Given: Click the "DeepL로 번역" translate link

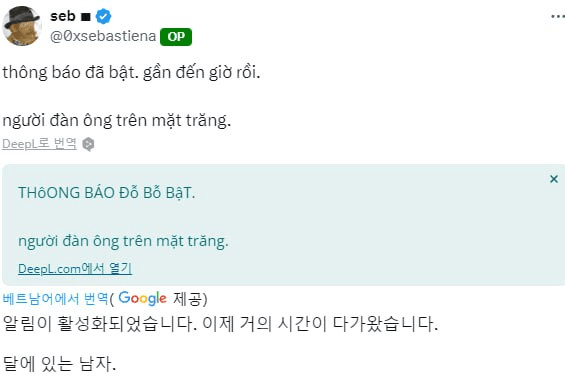Looking at the screenshot, I should pos(39,144).
